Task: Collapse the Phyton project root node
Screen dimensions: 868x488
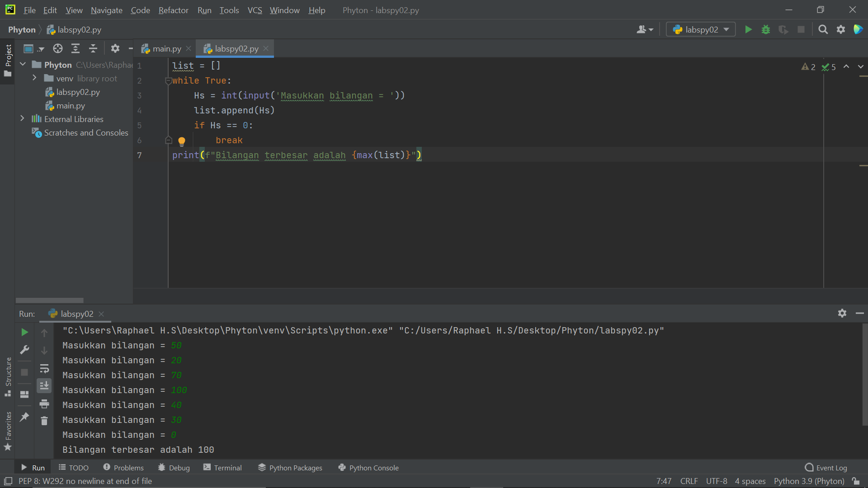Action: (x=23, y=65)
